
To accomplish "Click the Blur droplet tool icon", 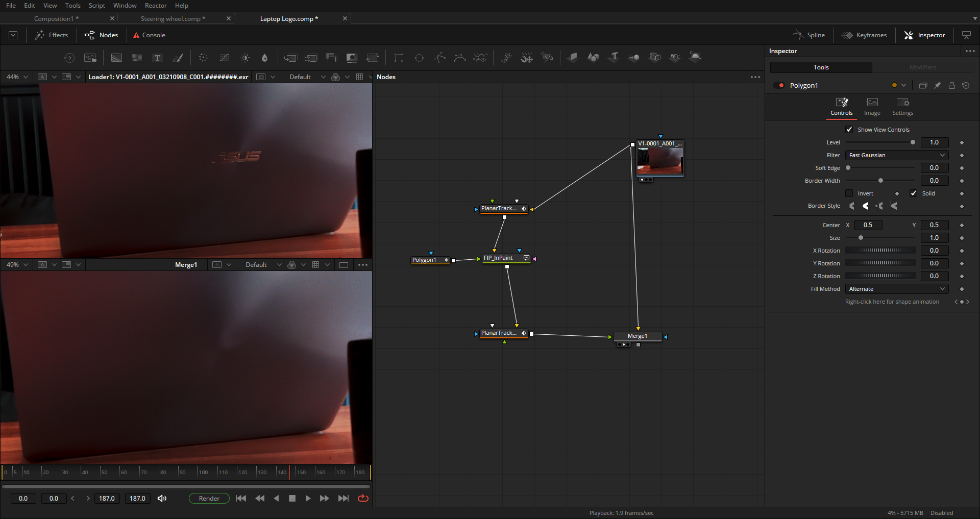I will (264, 58).
